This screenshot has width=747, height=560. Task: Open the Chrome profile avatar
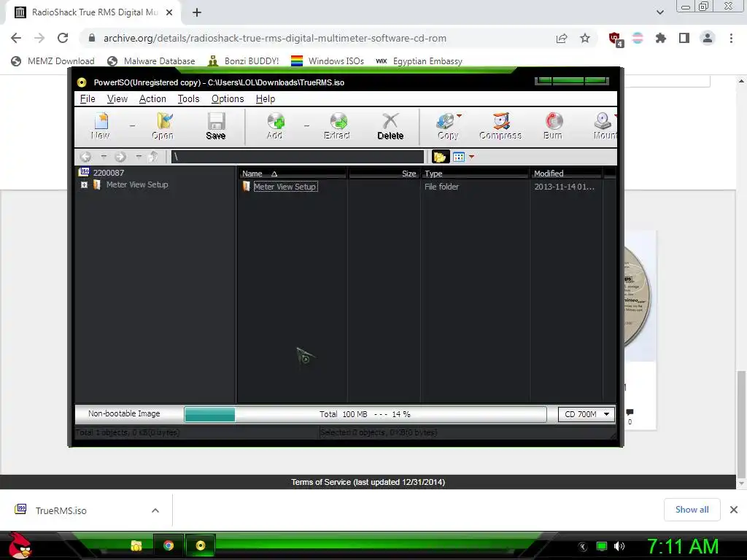click(708, 38)
